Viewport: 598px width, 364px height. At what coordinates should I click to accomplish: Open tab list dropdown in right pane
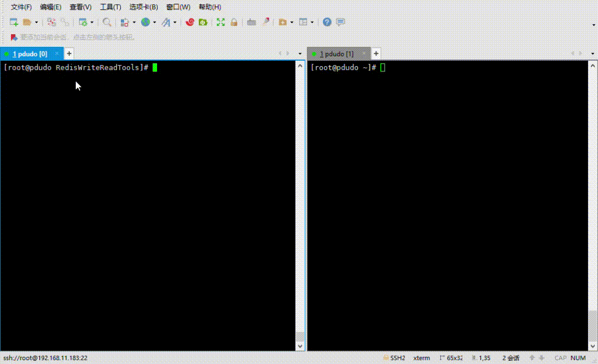coord(592,54)
